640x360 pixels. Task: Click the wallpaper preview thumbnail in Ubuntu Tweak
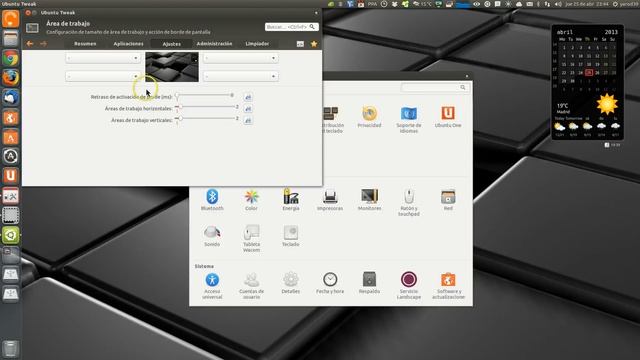tap(172, 67)
